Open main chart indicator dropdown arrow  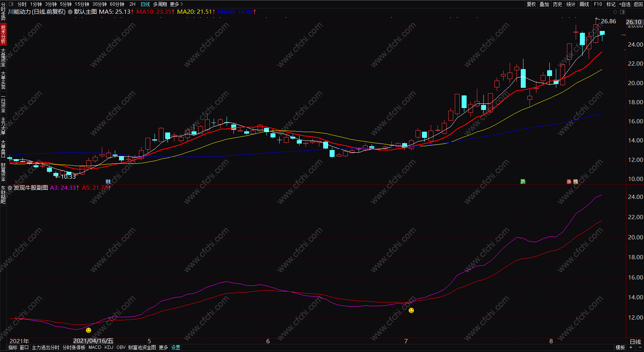(70, 12)
